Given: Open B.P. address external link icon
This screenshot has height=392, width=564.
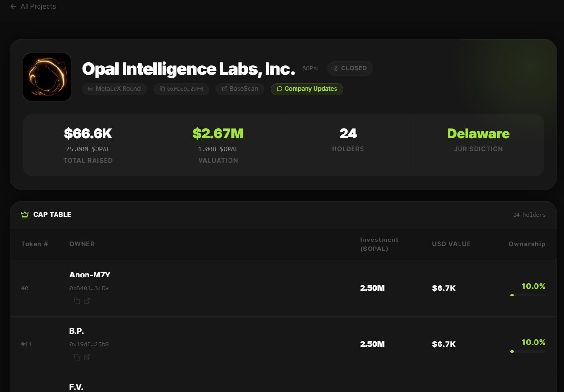Looking at the screenshot, I should 87,357.
